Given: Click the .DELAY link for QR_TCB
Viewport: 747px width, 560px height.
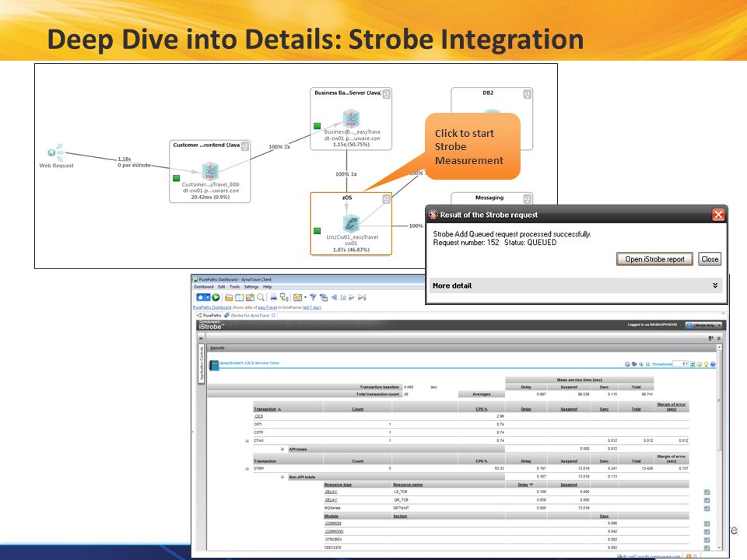Looking at the screenshot, I should (x=331, y=500).
